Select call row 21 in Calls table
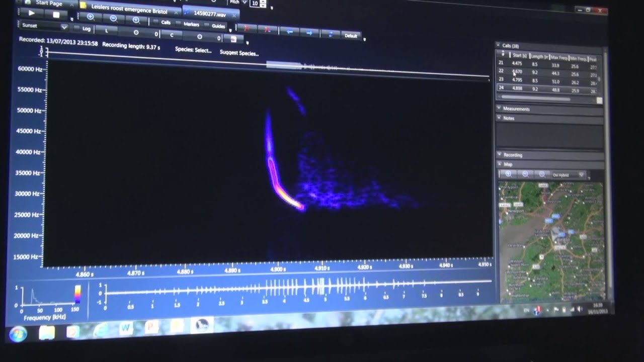The width and height of the screenshot is (644, 362). point(547,64)
